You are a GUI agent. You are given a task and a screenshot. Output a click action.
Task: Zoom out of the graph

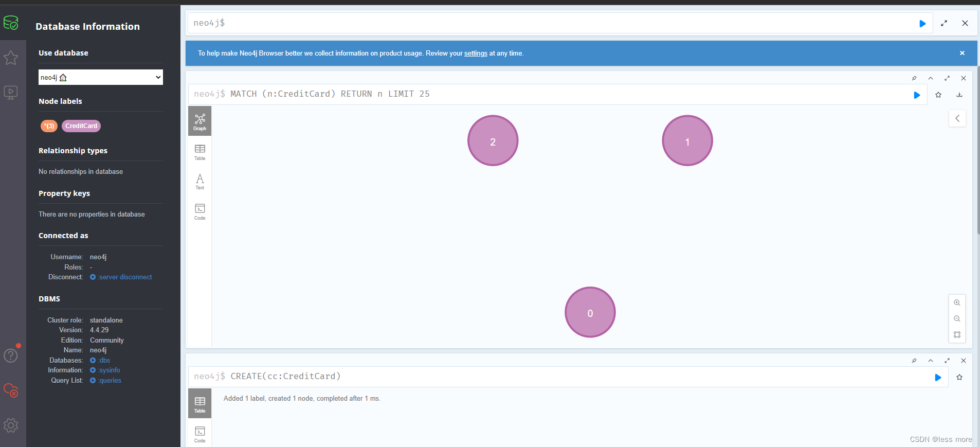(957, 319)
